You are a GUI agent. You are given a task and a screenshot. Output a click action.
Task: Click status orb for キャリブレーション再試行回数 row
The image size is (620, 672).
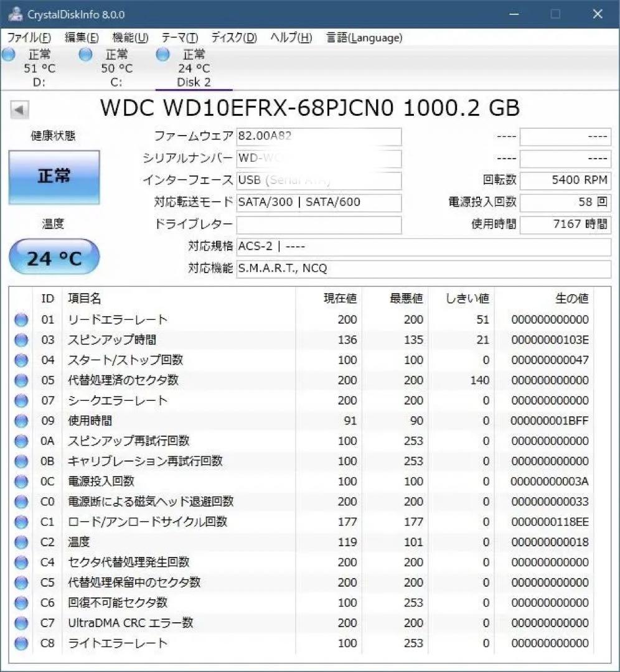pyautogui.click(x=21, y=461)
